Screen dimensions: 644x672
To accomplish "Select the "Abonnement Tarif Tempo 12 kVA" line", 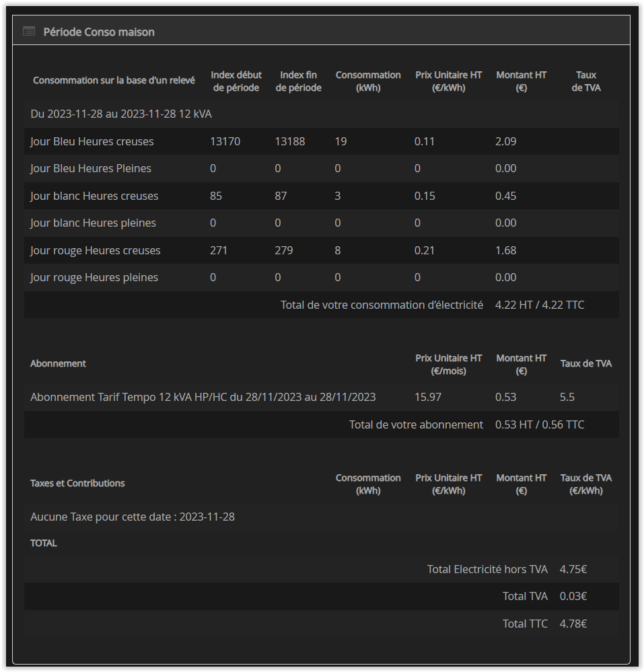I will 203,397.
